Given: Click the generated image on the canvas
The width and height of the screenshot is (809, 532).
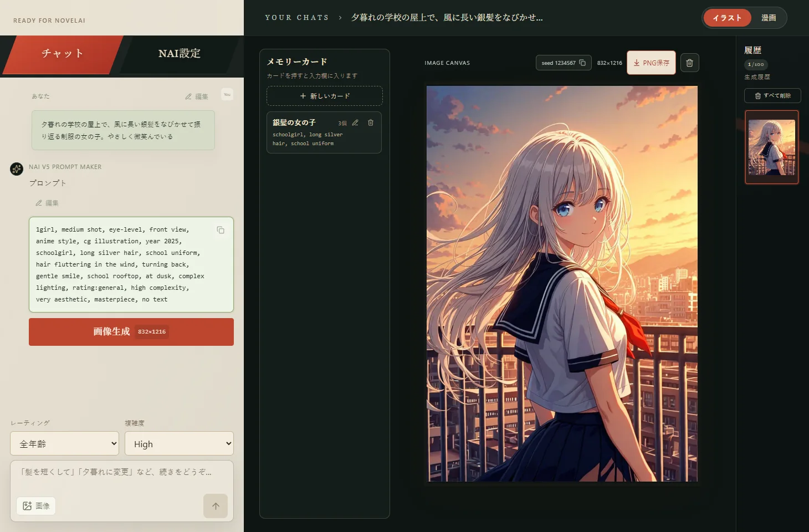Looking at the screenshot, I should click(562, 284).
